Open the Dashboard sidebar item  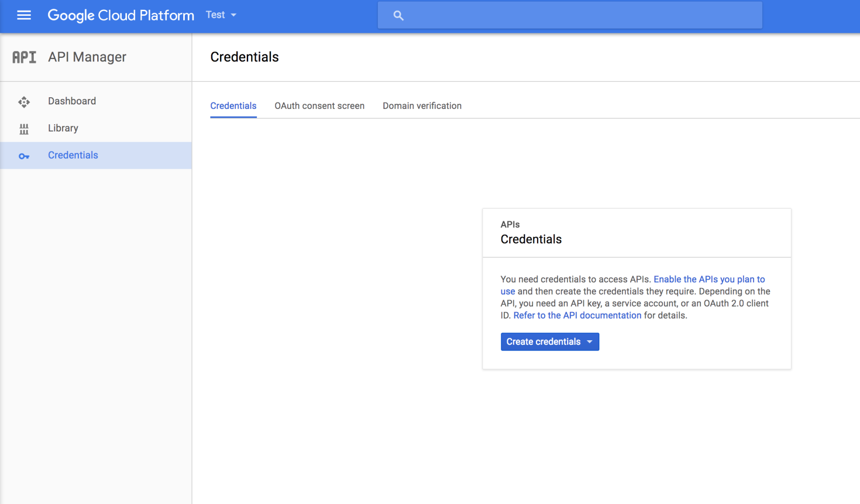pyautogui.click(x=96, y=101)
